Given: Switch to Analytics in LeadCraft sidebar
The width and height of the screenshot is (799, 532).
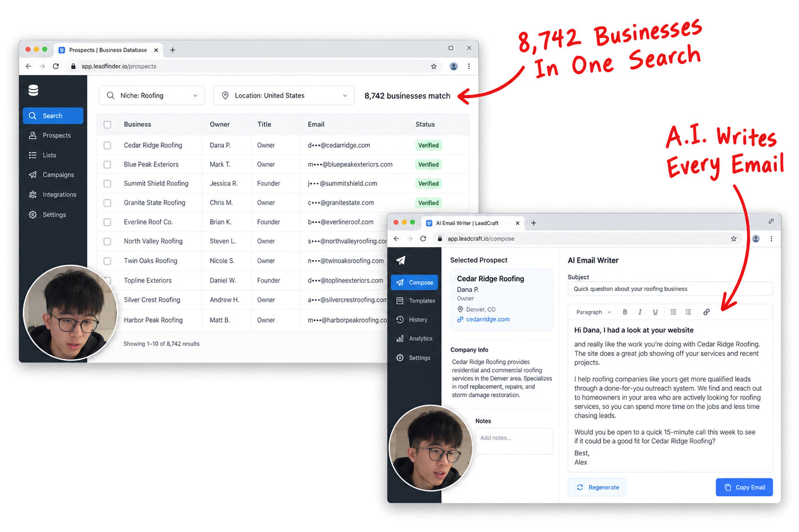Looking at the screenshot, I should (x=415, y=339).
